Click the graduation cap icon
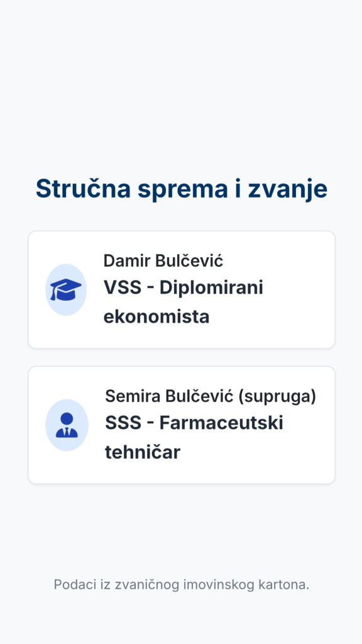 coord(65,289)
